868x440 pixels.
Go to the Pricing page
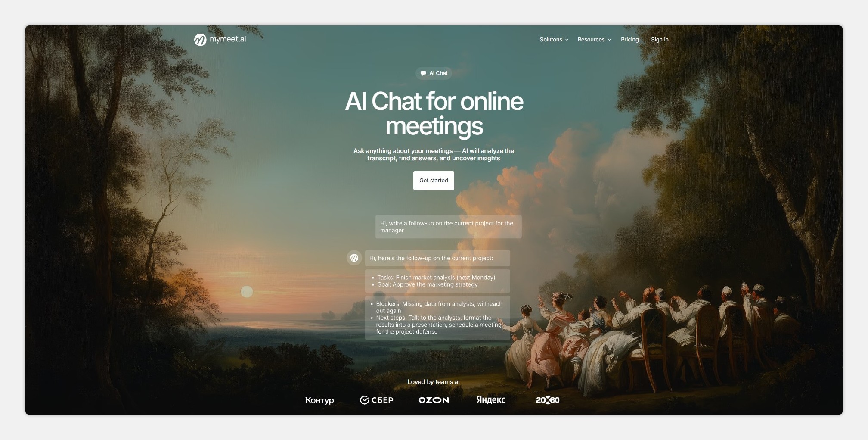click(629, 40)
